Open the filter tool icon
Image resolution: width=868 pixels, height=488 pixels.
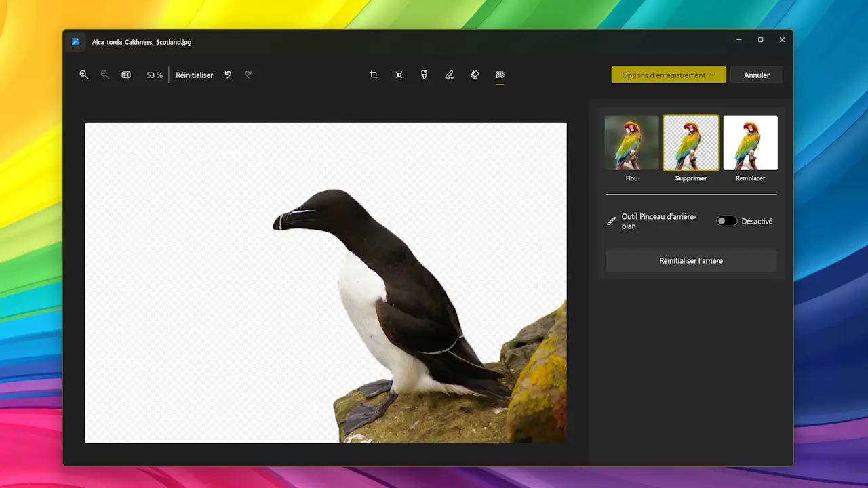tap(424, 75)
